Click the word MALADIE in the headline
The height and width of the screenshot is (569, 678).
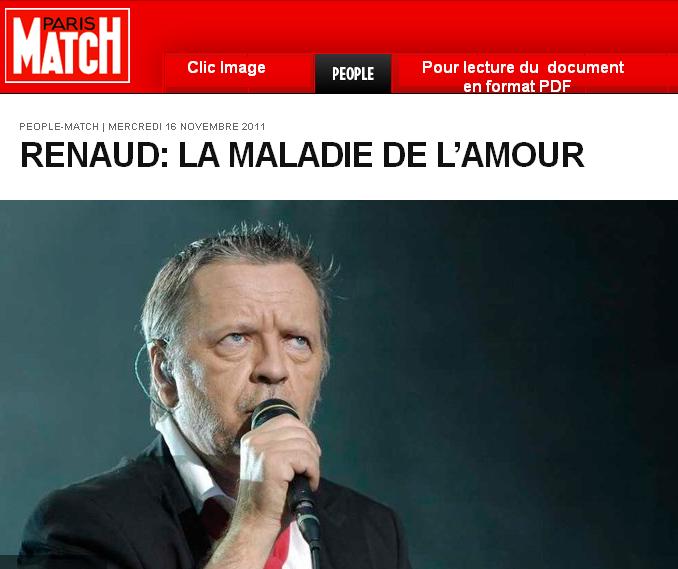pyautogui.click(x=300, y=155)
